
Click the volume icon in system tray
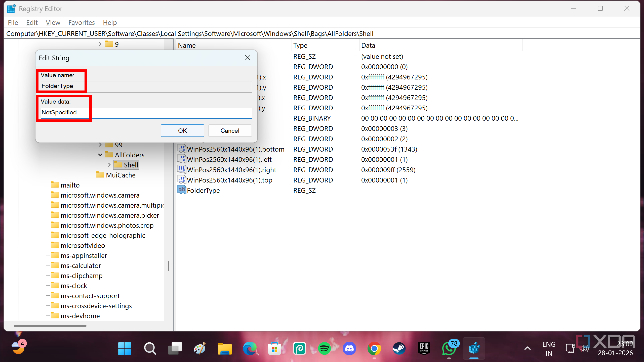584,348
